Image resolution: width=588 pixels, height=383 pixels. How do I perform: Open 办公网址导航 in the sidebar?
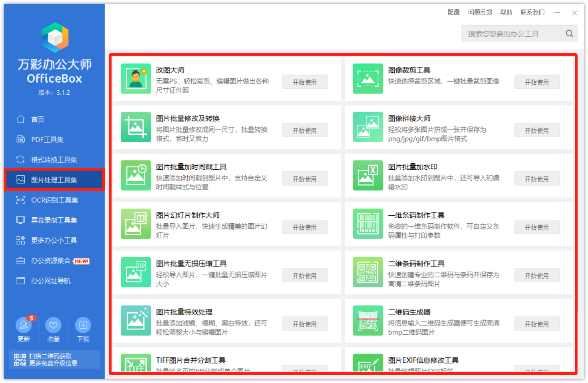[x=54, y=281]
